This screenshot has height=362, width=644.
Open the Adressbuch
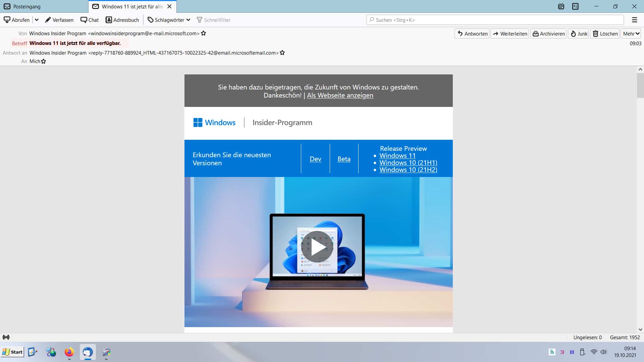point(122,20)
